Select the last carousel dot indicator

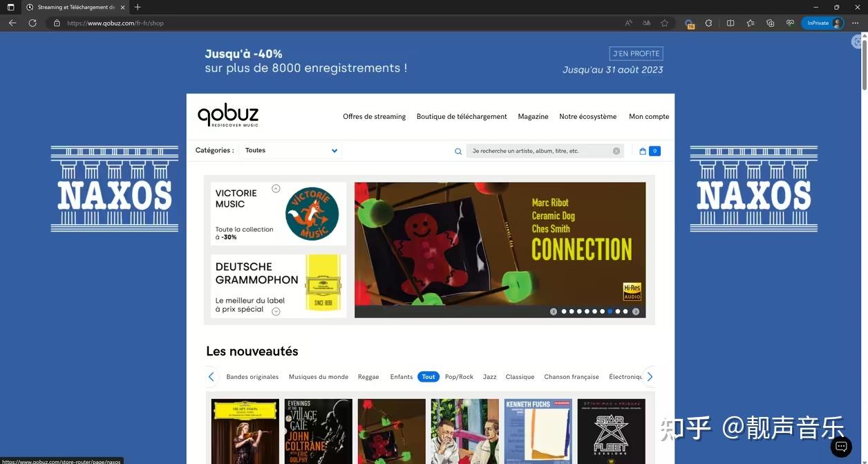pos(625,312)
